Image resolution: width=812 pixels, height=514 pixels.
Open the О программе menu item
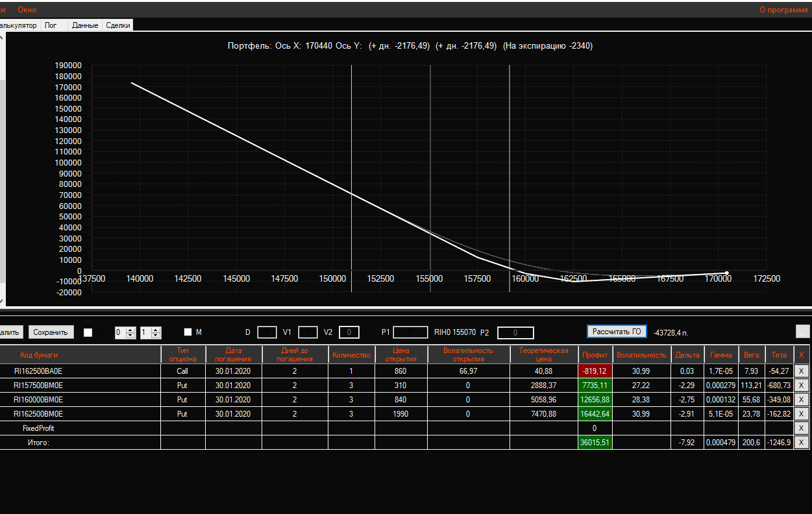click(x=784, y=10)
